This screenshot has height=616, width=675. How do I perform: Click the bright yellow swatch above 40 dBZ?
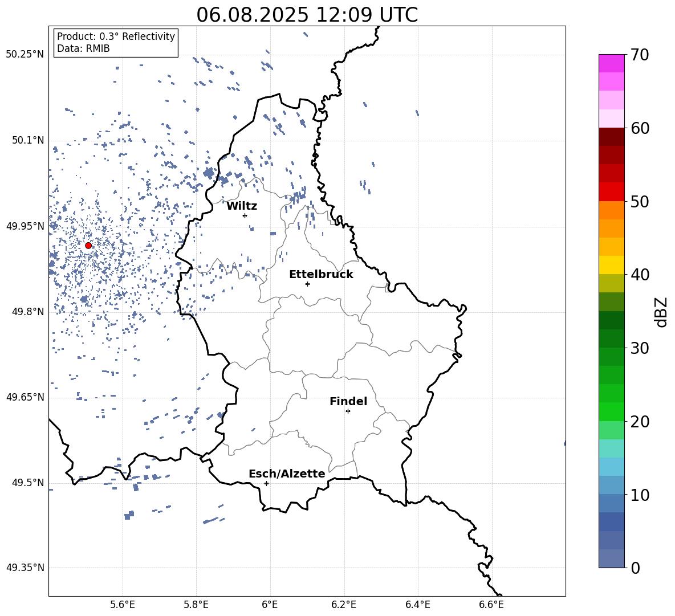(x=612, y=265)
